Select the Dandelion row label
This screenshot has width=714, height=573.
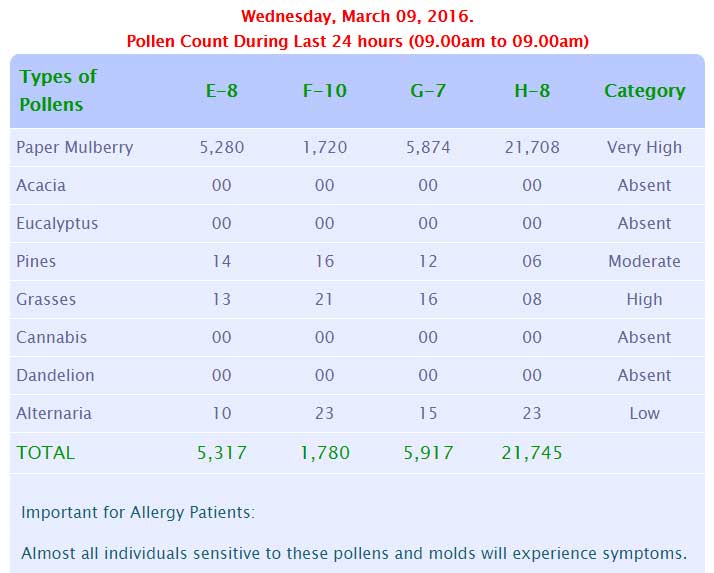pos(55,375)
